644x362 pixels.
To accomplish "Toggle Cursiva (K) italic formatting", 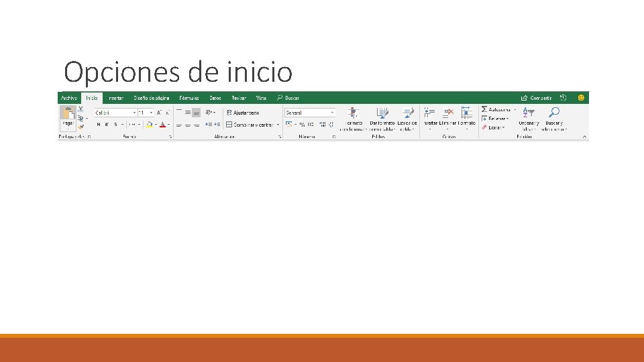I will [107, 125].
